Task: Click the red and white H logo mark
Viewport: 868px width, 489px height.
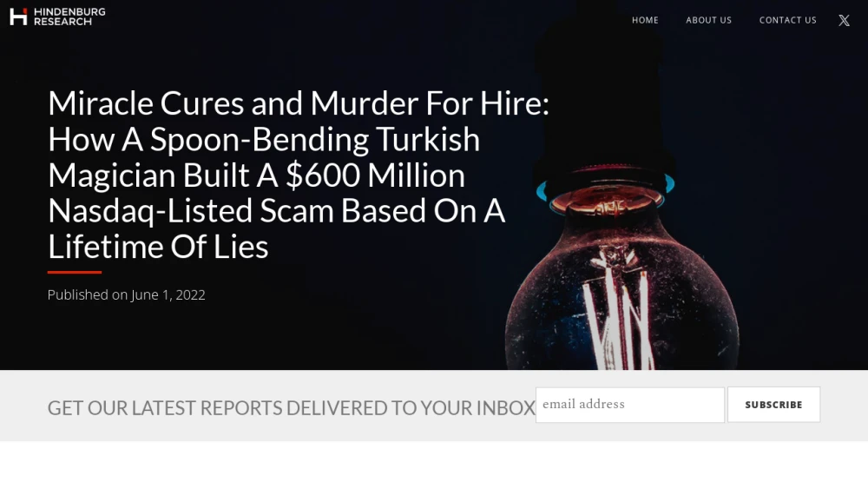Action: (18, 17)
